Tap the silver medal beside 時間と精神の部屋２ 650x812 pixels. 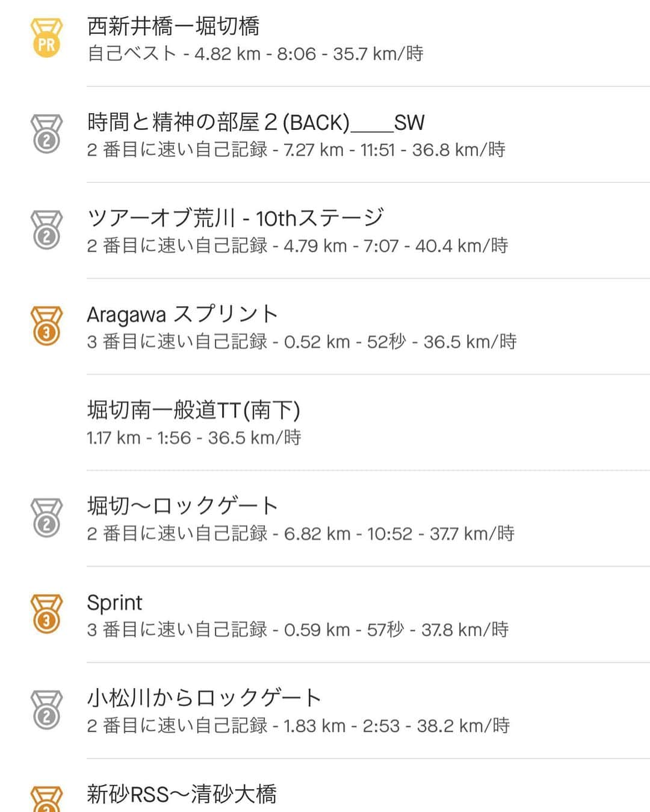46,134
